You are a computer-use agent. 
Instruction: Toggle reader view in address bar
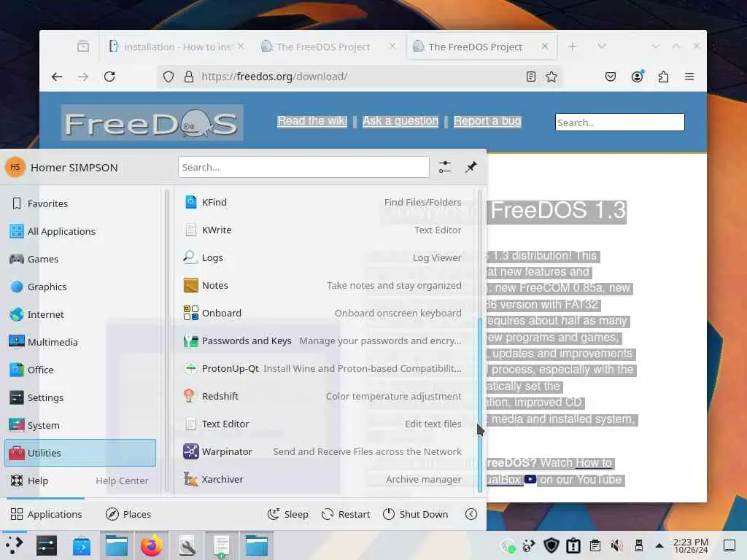click(x=531, y=77)
